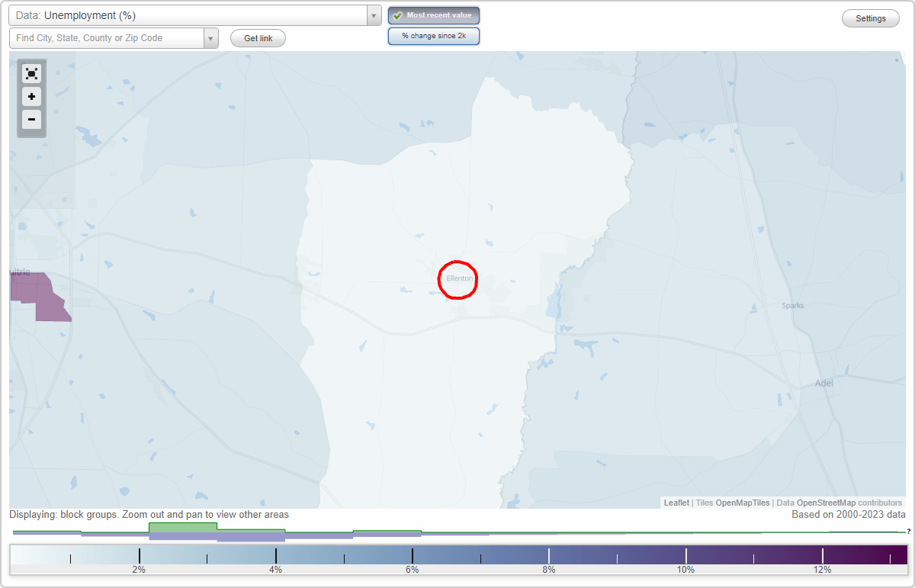Click the green histogram peak bar
This screenshot has width=915, height=588.
[x=183, y=527]
